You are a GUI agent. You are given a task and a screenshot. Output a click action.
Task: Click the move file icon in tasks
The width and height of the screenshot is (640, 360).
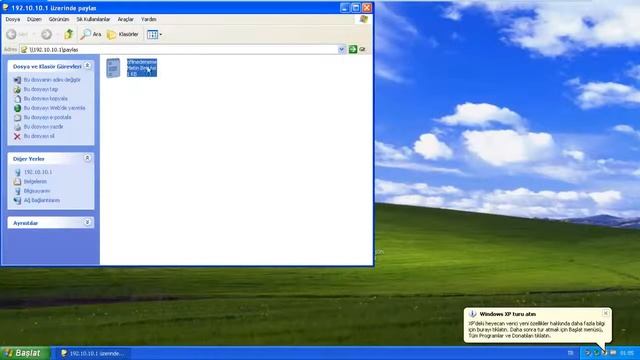(x=17, y=89)
